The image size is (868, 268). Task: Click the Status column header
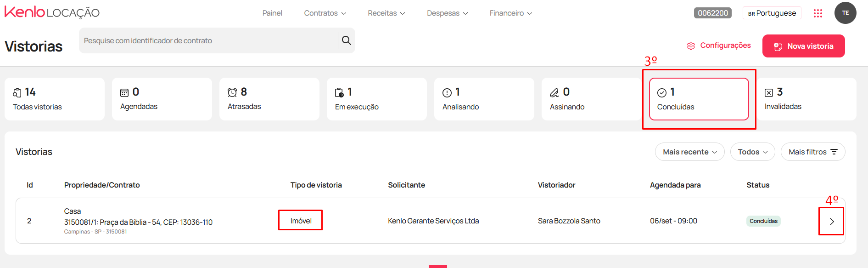coord(758,185)
